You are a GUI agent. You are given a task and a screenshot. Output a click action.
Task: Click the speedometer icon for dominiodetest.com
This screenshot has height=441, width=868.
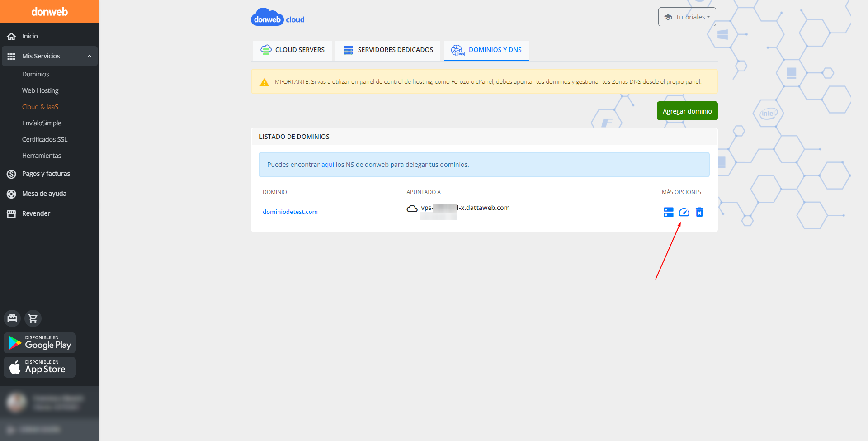pyautogui.click(x=684, y=212)
